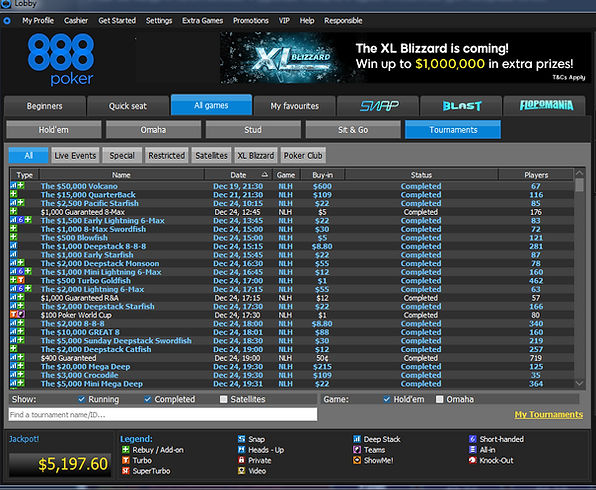This screenshot has height=490, width=596.
Task: Click type icons of The $50,000 Volcano row
Action: click(x=17, y=186)
